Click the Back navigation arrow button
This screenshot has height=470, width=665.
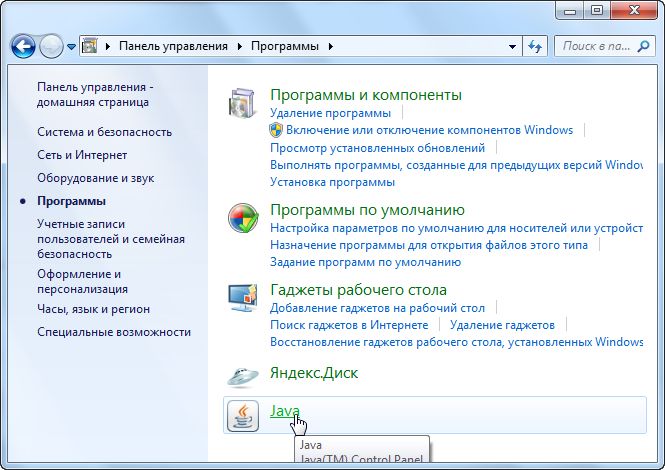24,46
